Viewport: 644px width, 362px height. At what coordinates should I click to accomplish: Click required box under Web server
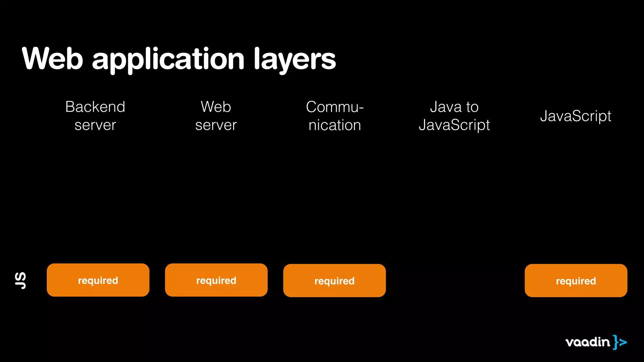pyautogui.click(x=216, y=280)
